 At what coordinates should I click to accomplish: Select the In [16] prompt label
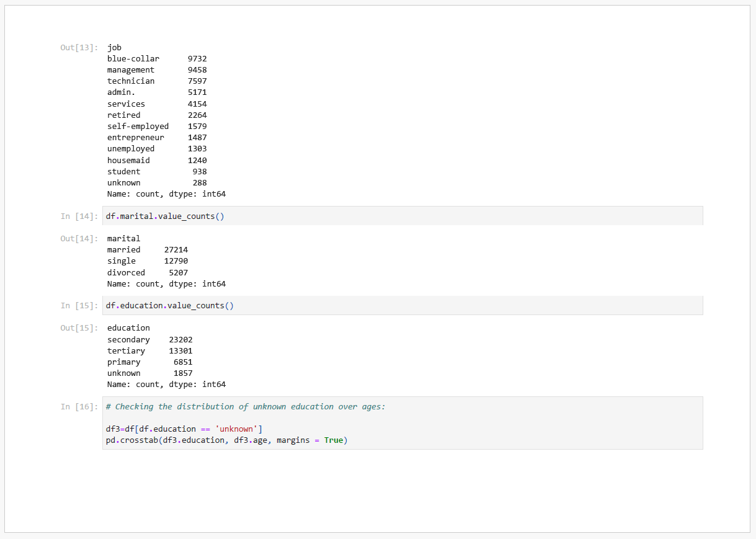79,407
